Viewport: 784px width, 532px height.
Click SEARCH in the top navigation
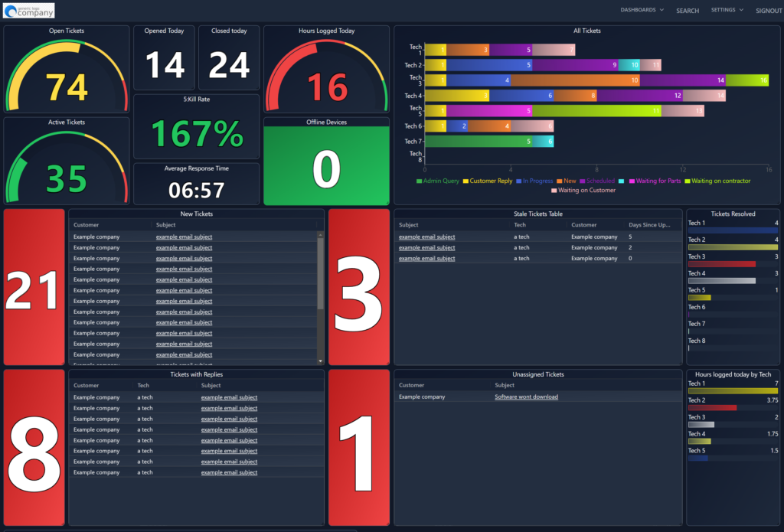point(687,10)
